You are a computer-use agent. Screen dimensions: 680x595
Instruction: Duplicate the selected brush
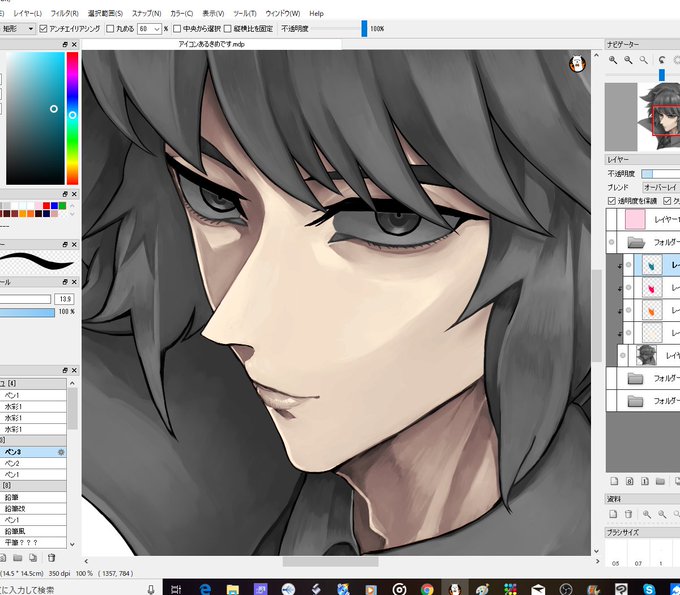(x=33, y=558)
